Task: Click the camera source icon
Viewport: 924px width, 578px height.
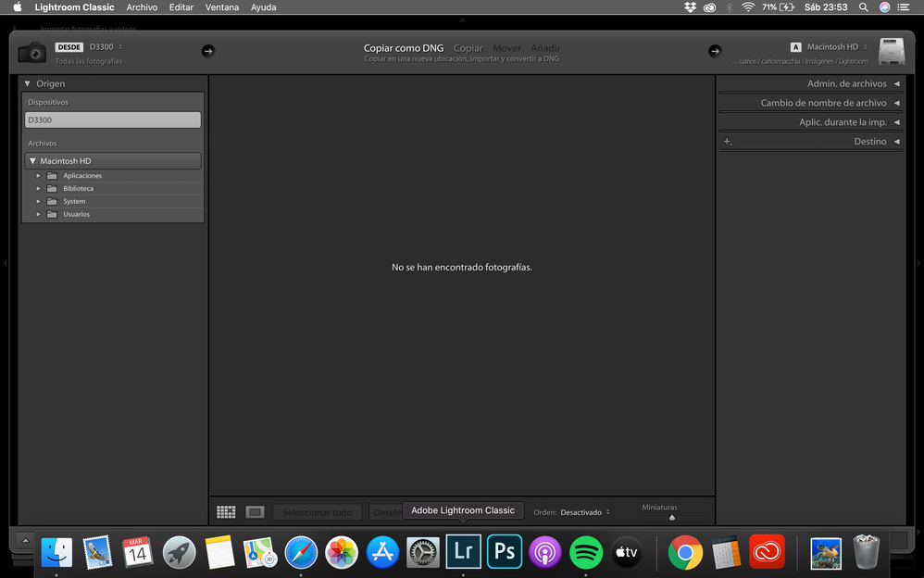Action: click(31, 52)
